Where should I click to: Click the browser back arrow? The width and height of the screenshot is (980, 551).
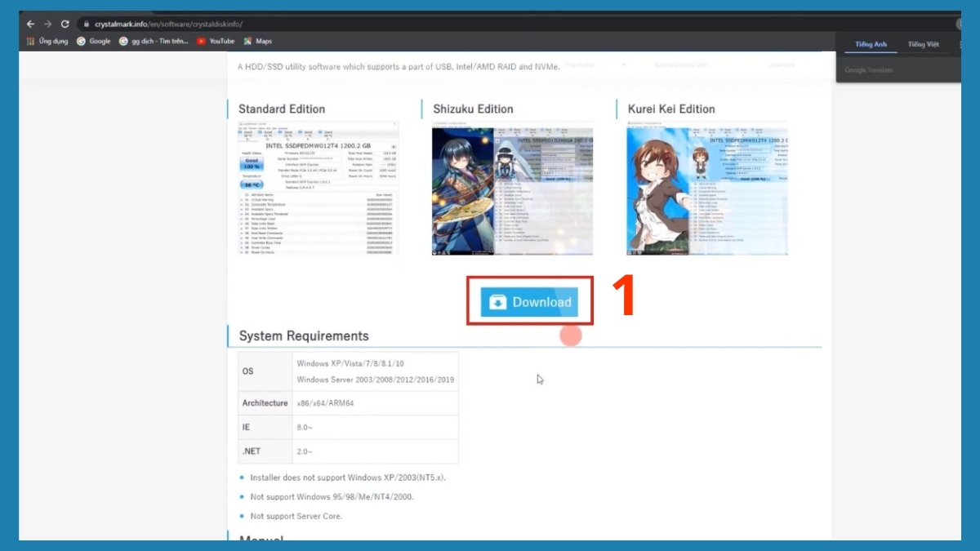tap(30, 24)
